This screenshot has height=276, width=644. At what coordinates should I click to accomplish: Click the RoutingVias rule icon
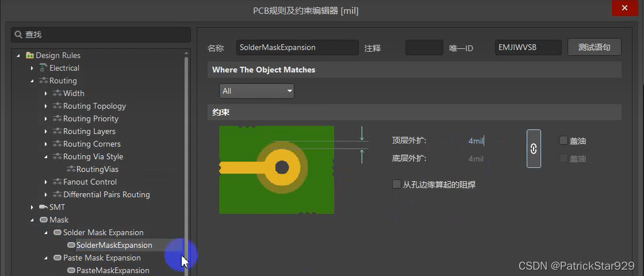(71, 169)
